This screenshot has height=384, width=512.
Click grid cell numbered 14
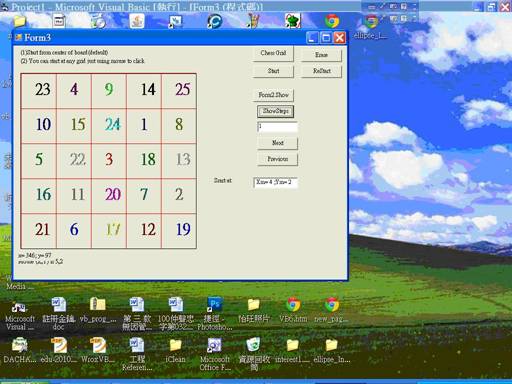tap(144, 91)
